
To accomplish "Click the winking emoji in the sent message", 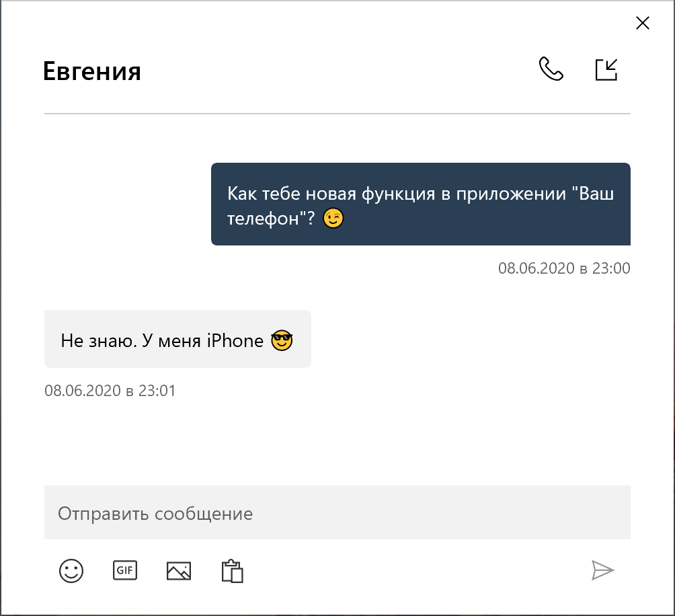I will [x=334, y=219].
